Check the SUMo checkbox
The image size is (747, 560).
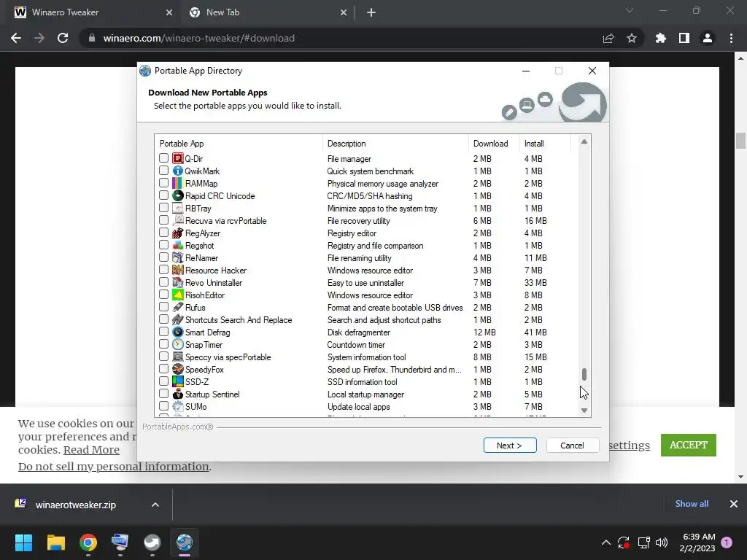(164, 405)
